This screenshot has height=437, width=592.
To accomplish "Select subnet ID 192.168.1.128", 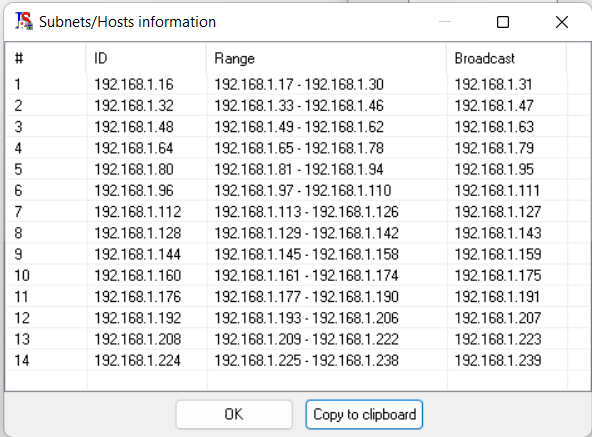I will click(138, 233).
